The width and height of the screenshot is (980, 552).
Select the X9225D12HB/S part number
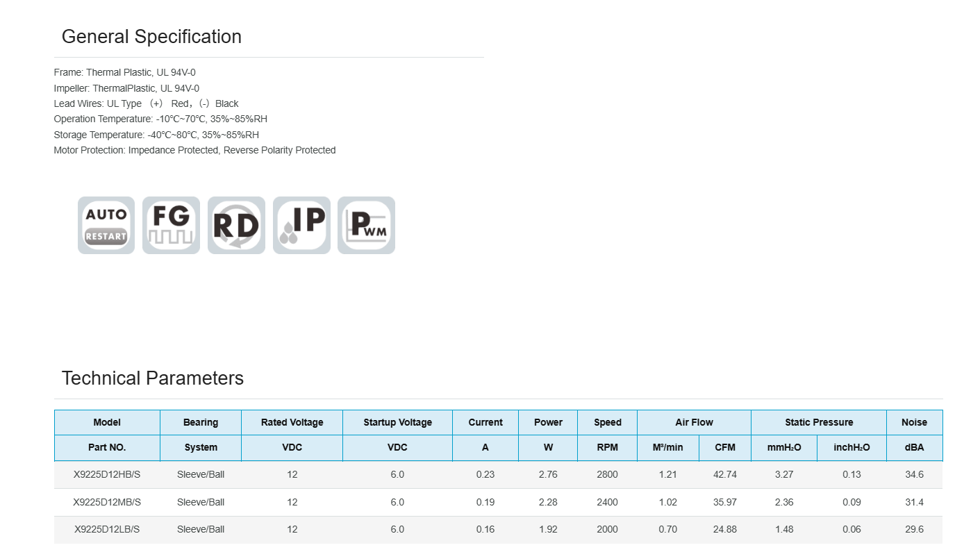coord(107,475)
